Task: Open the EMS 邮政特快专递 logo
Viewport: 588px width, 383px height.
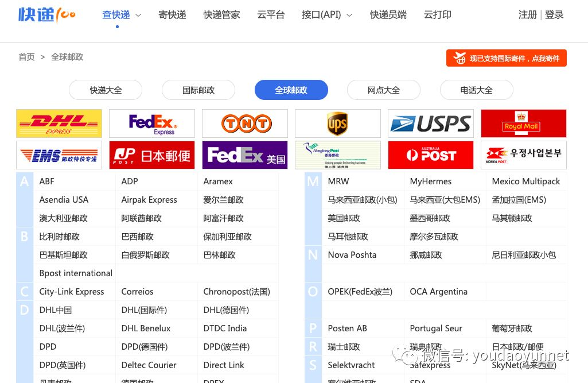Action: tap(59, 155)
